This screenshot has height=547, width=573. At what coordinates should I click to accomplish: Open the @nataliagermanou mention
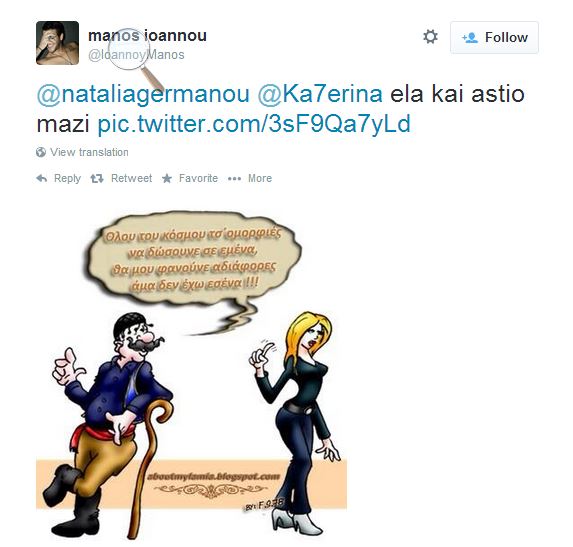[x=143, y=94]
